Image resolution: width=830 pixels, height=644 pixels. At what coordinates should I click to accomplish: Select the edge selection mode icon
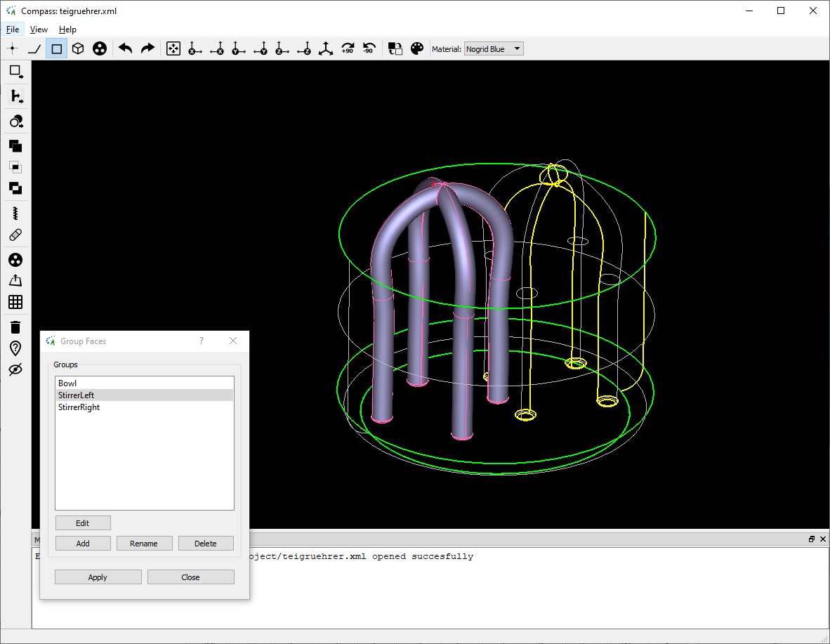click(34, 48)
